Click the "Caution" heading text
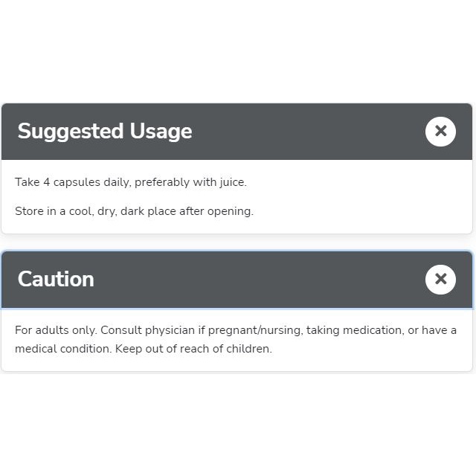This screenshot has height=476, width=476. 56,279
